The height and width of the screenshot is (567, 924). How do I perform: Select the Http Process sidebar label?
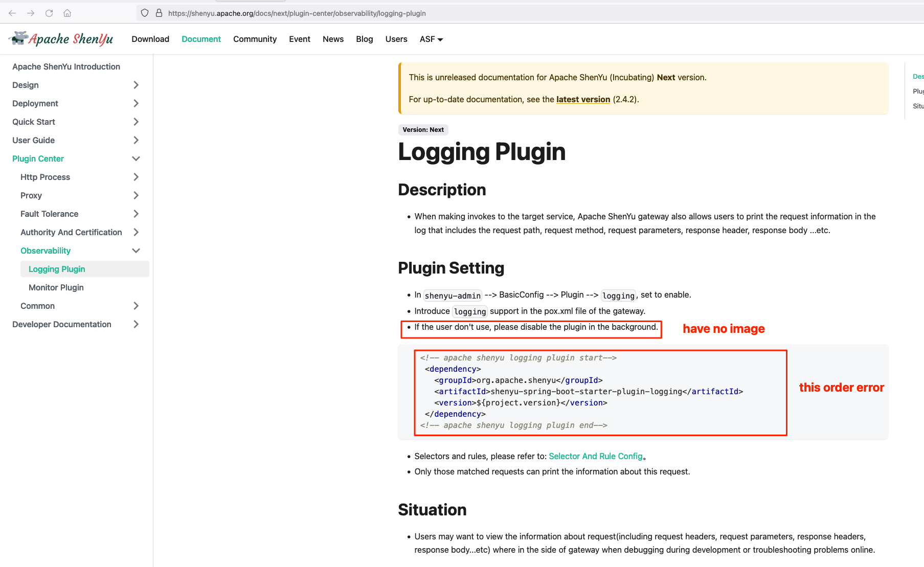pyautogui.click(x=45, y=177)
